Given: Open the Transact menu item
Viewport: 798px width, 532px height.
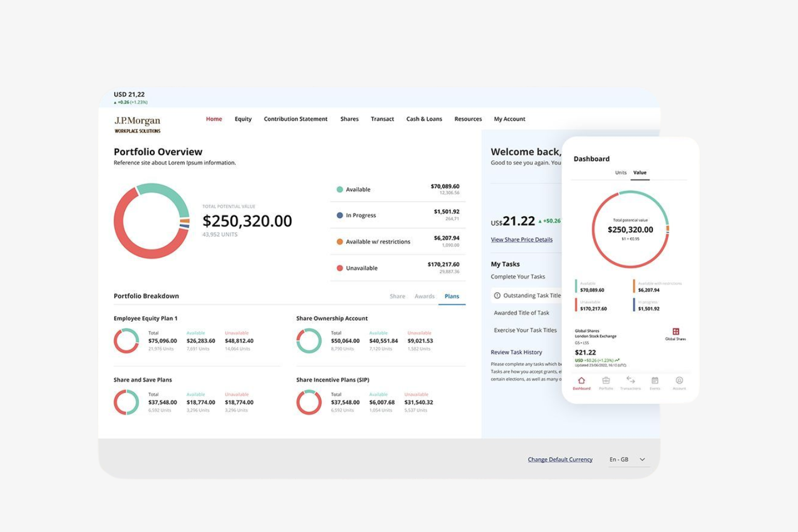Looking at the screenshot, I should [x=382, y=119].
